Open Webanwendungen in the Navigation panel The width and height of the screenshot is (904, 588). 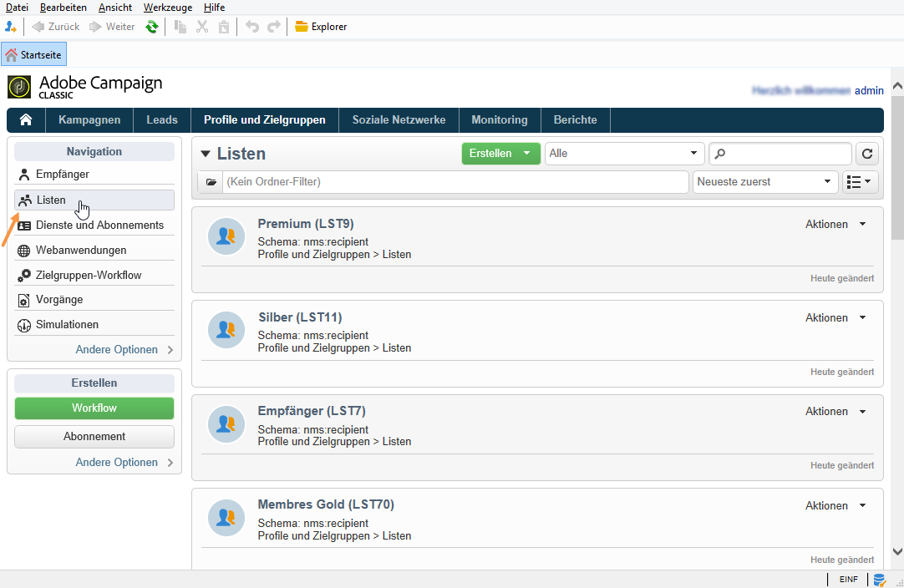pos(94,251)
